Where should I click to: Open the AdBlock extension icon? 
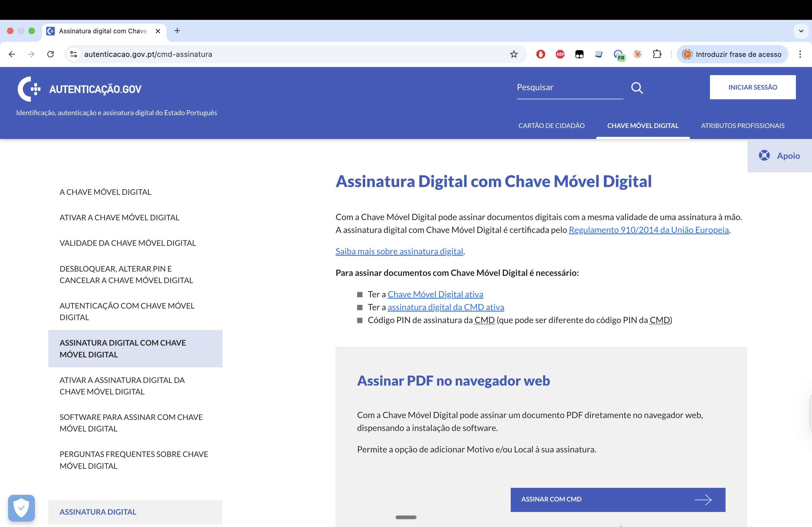coord(541,54)
